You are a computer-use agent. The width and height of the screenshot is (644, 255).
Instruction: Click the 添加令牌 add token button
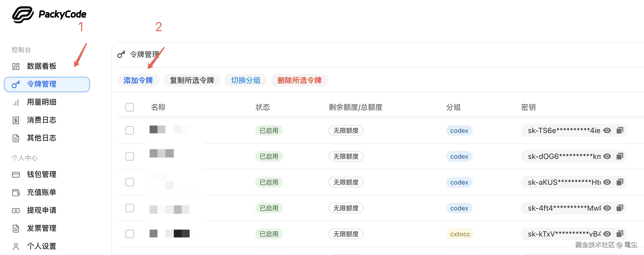point(138,80)
